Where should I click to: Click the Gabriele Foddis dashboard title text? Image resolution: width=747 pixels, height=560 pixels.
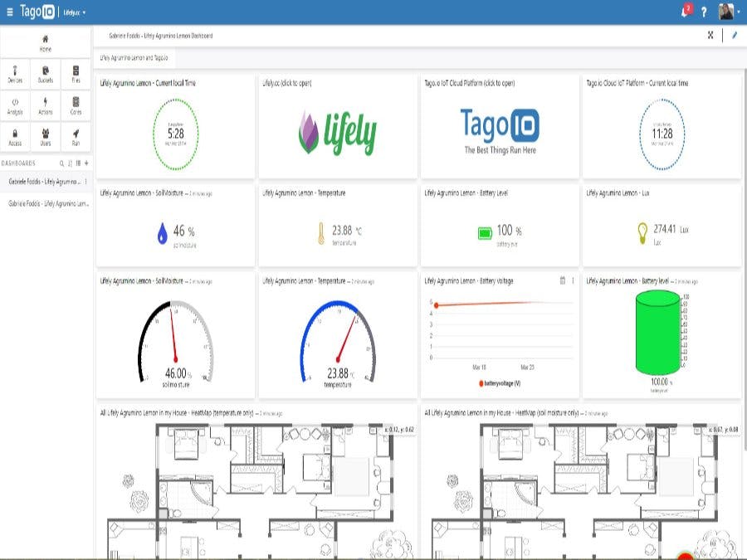[160, 36]
